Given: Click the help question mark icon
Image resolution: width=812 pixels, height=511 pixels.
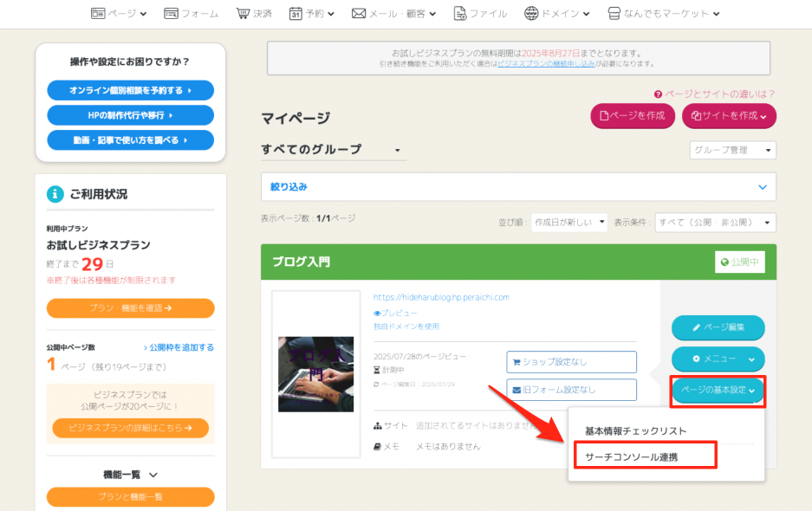Looking at the screenshot, I should pos(659,94).
